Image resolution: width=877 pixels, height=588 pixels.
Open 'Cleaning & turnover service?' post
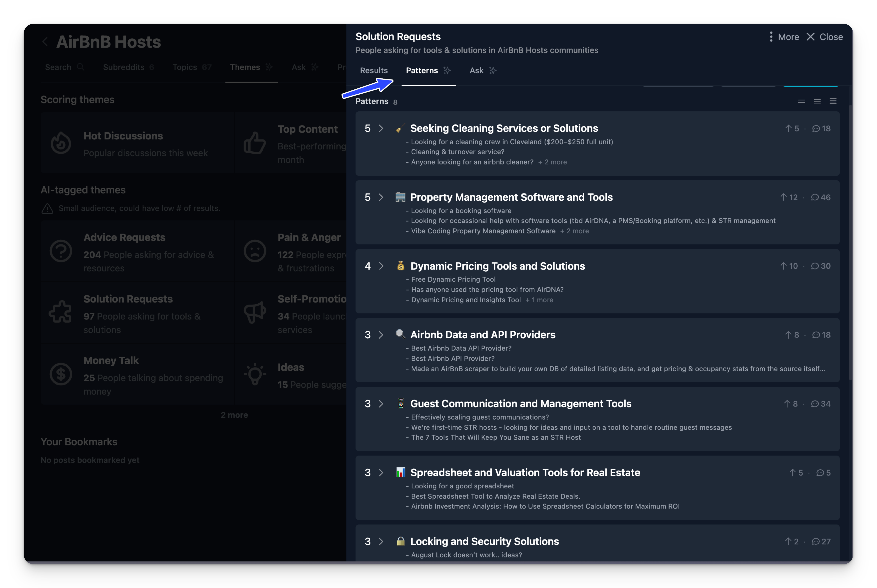[x=458, y=152]
